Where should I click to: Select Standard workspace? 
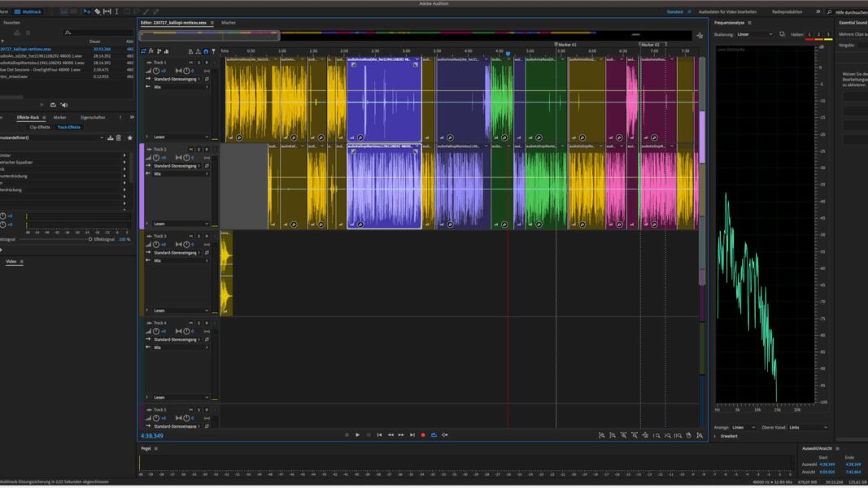pyautogui.click(x=675, y=11)
